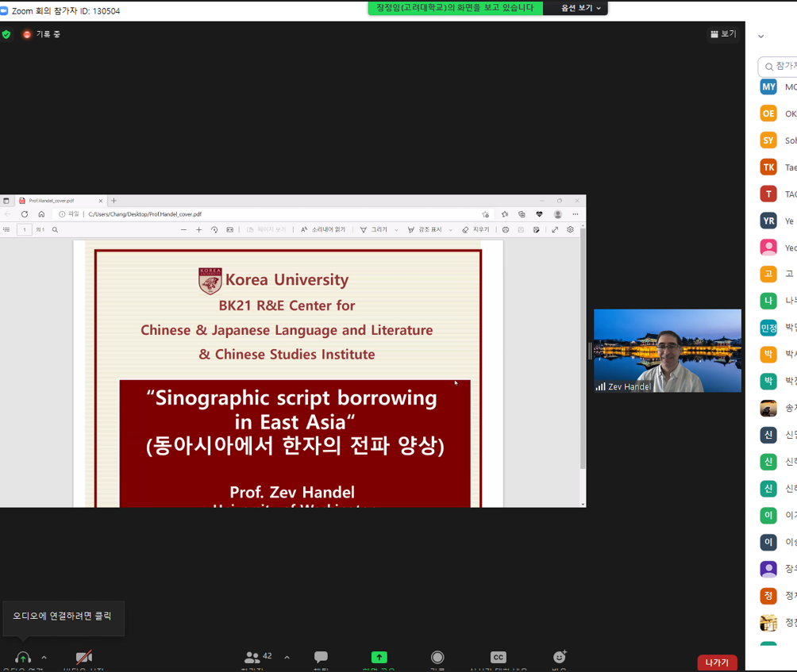Expand participants options chevron arrow
This screenshot has width=797, height=672.
click(x=287, y=658)
